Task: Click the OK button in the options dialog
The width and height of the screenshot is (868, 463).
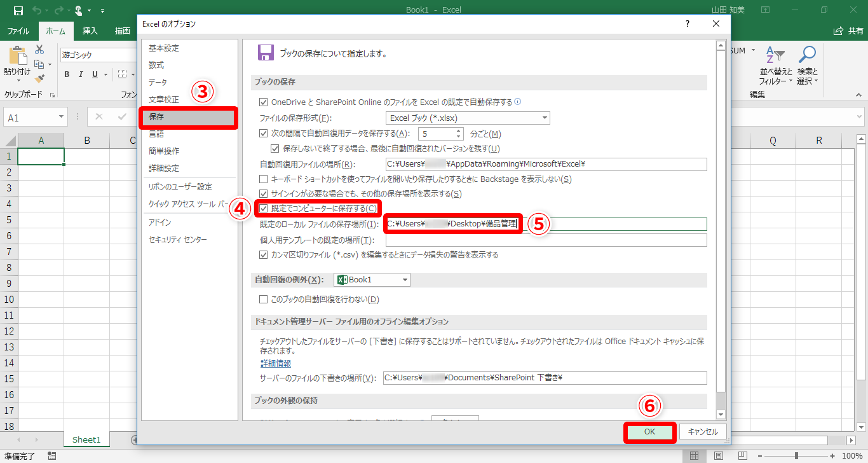Action: [x=649, y=431]
